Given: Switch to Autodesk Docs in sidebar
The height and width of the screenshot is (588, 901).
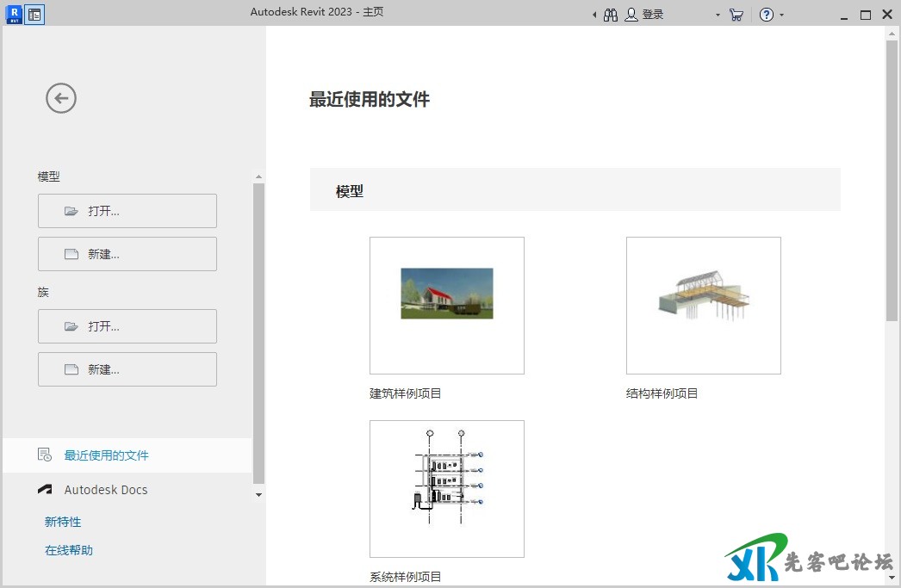Looking at the screenshot, I should point(105,490).
